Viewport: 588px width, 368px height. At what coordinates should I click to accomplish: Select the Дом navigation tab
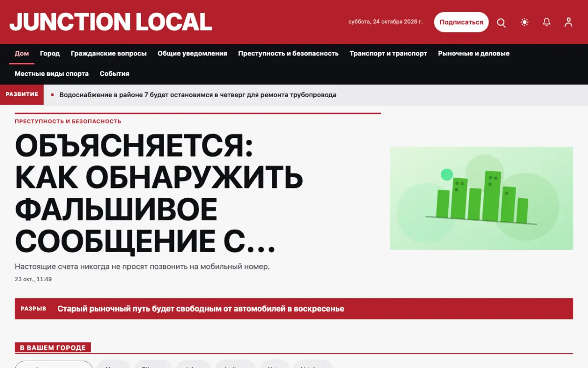point(22,53)
